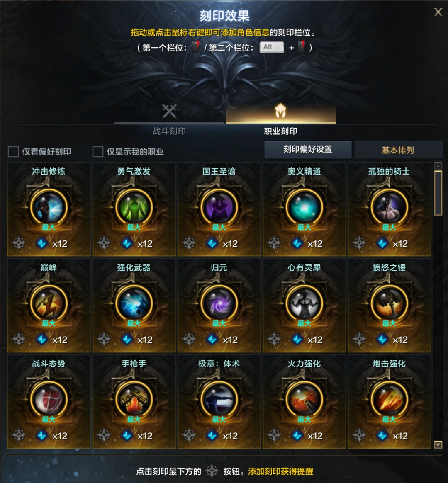Choose the 手枪手 pistols engraving icon
The image size is (448, 483).
tap(134, 399)
